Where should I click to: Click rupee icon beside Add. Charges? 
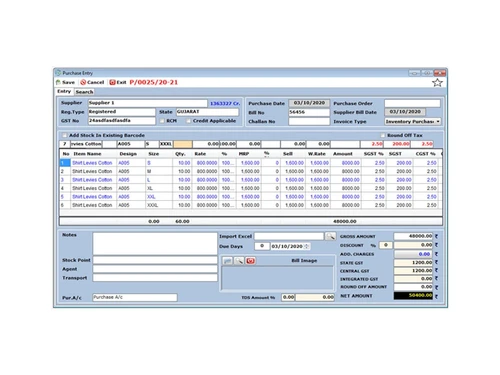coord(436,254)
